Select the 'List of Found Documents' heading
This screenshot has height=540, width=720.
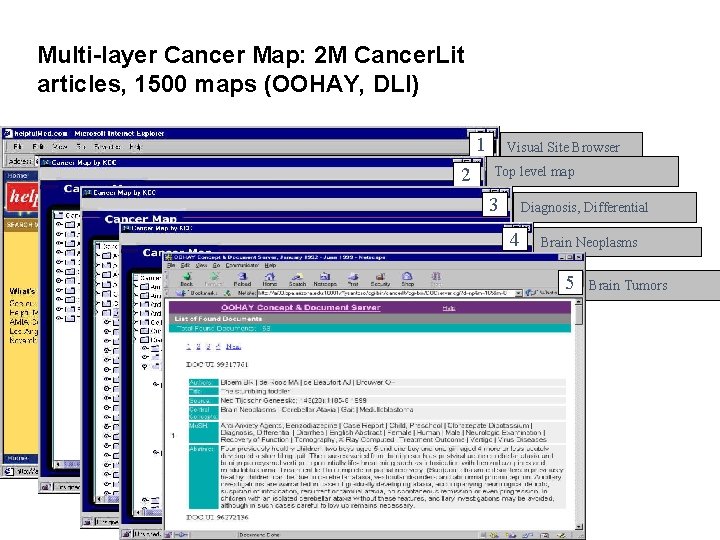[218, 318]
